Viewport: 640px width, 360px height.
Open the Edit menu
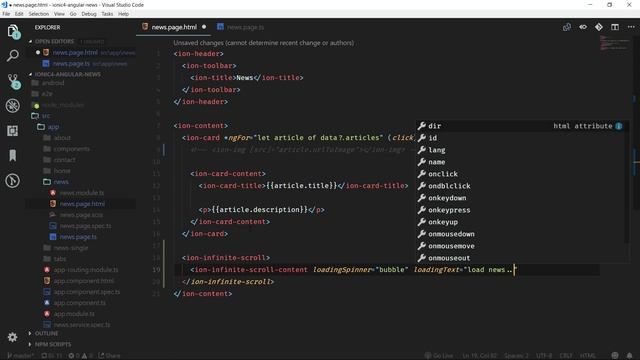[19, 14]
